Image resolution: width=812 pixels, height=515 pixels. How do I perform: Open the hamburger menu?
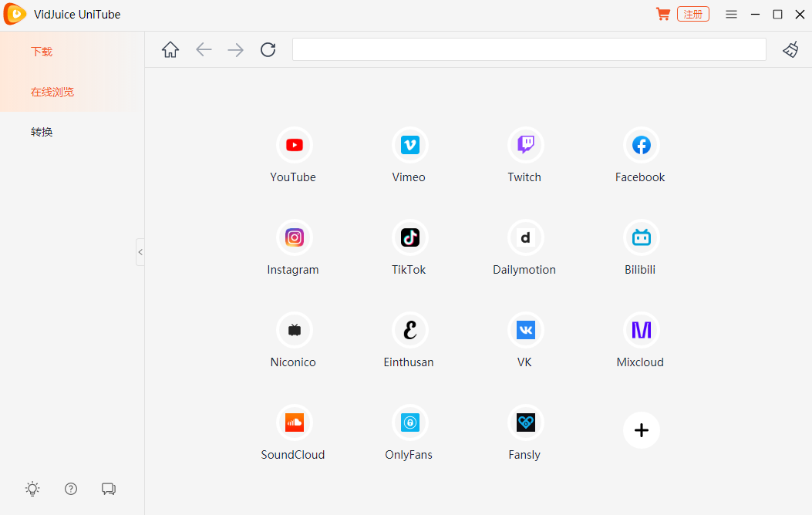tap(731, 14)
